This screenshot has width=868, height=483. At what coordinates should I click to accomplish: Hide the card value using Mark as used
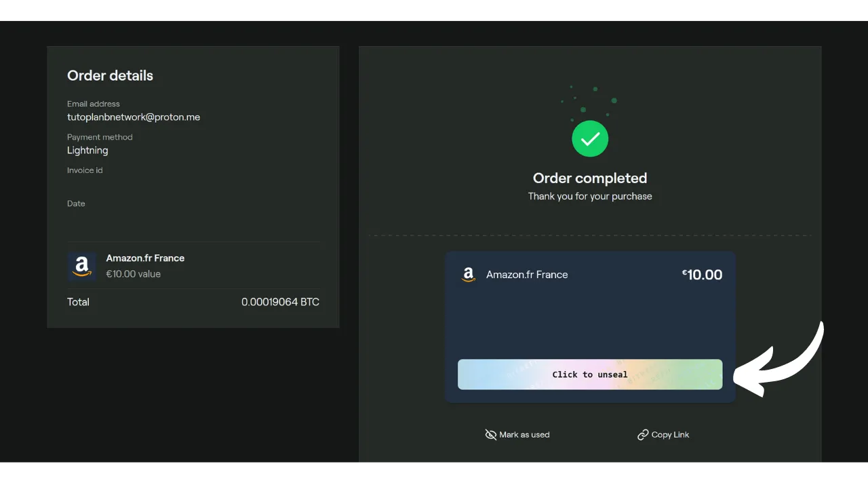[517, 434]
